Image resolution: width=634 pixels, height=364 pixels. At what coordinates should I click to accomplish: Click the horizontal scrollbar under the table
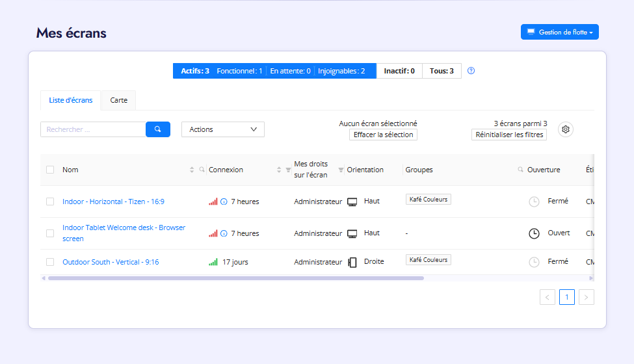coord(235,278)
